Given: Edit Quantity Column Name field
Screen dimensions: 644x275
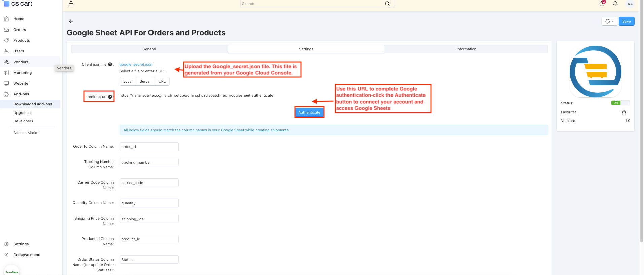Looking at the screenshot, I should pos(149,203).
